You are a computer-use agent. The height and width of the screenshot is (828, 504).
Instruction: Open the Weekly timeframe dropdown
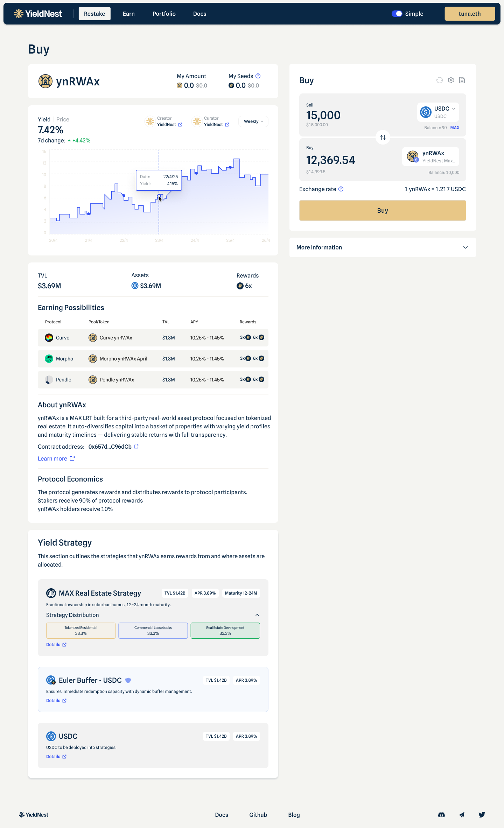click(x=253, y=121)
